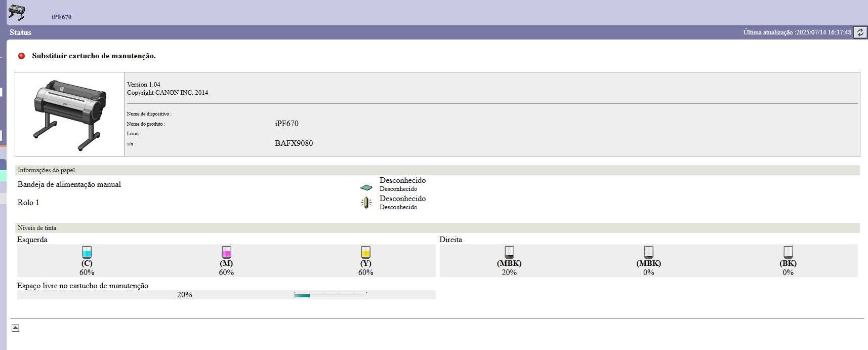
Task: Click the 's/n :' label
Action: click(x=131, y=144)
